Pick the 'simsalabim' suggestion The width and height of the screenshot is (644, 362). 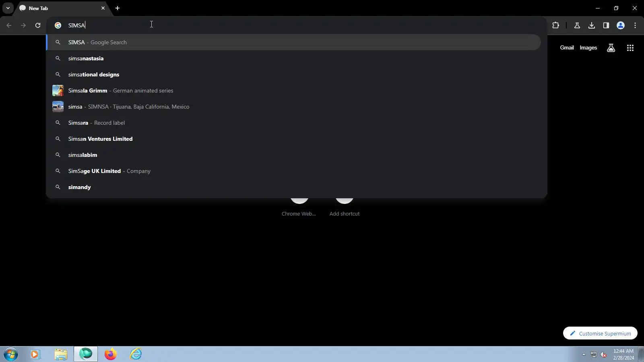pyautogui.click(x=294, y=155)
